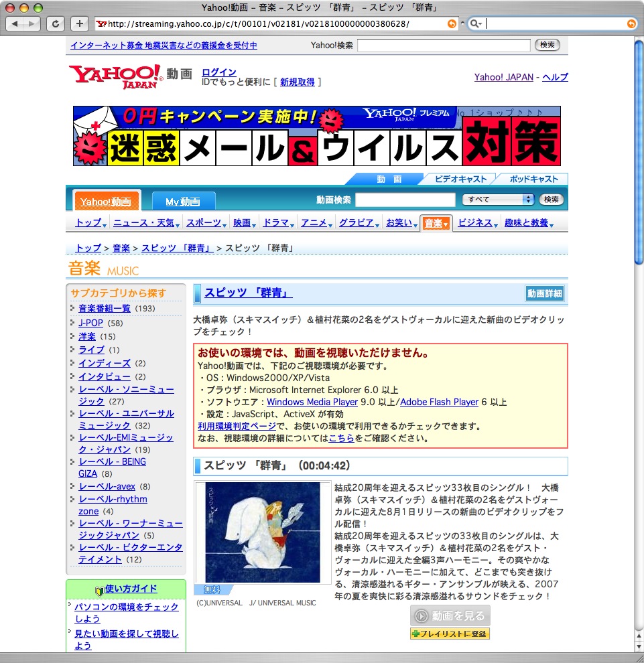This screenshot has height=663, width=644.
Task: Open the パソコンの環境をチェックしよう link
Action: pyautogui.click(x=126, y=613)
